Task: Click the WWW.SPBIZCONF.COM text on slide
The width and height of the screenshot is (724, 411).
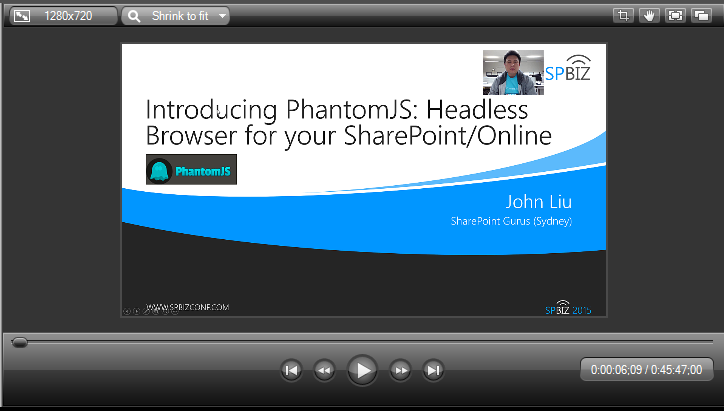Action: point(189,307)
